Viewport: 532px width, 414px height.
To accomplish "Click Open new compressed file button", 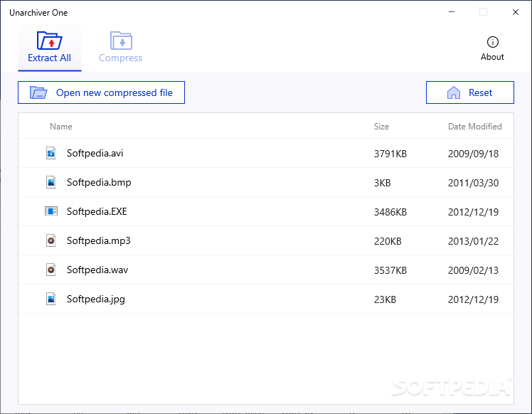I will [101, 92].
